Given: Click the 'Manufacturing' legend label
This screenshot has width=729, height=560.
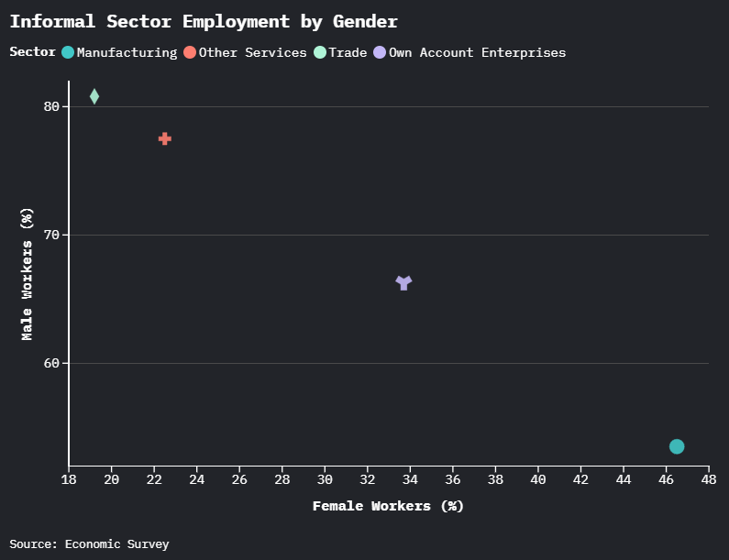Looking at the screenshot, I should click(127, 52).
